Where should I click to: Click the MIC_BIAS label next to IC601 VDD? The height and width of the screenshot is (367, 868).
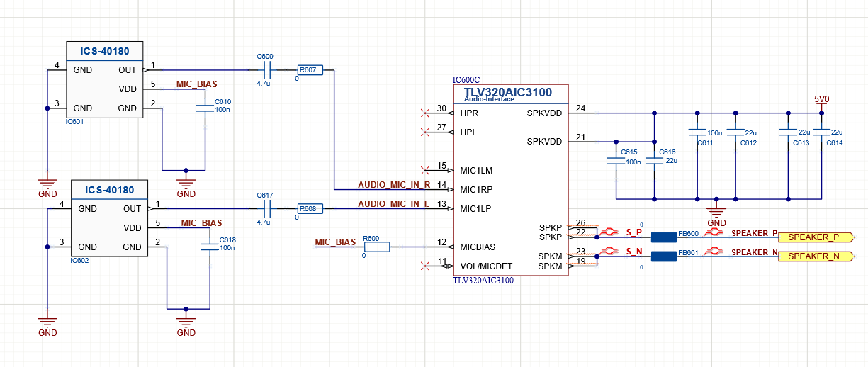[x=196, y=84]
